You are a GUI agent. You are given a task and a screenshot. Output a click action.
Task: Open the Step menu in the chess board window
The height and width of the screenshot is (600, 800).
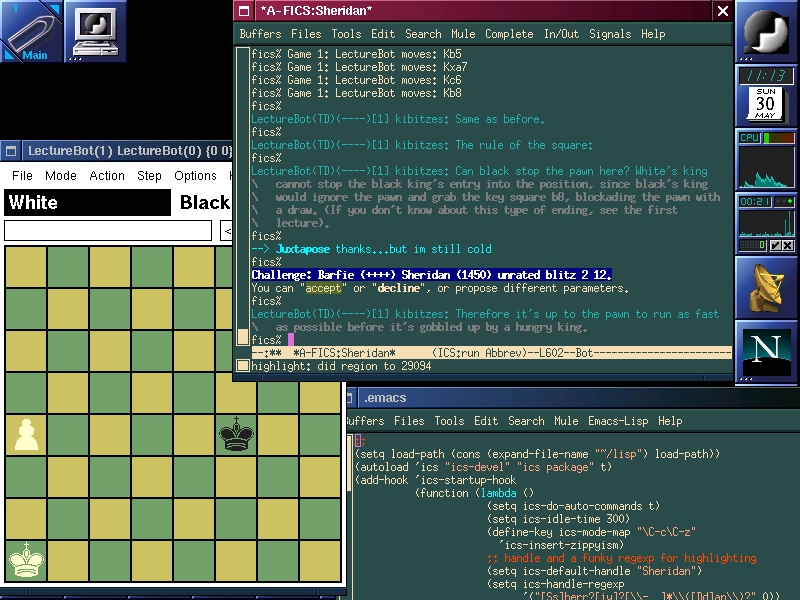(149, 176)
